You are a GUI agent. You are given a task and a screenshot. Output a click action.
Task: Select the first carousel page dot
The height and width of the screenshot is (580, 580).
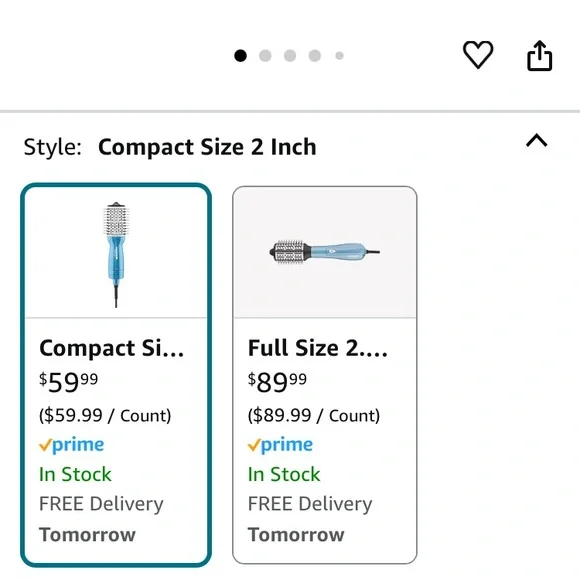click(240, 56)
